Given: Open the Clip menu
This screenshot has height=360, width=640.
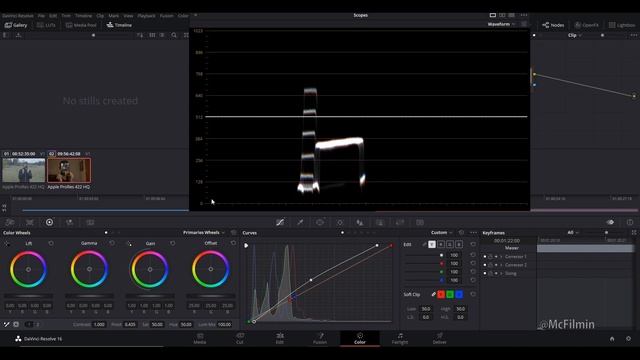Looking at the screenshot, I should point(100,16).
